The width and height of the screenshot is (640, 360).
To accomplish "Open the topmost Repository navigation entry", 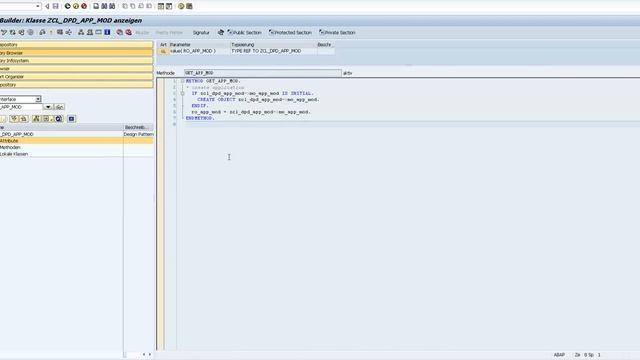I will pyautogui.click(x=76, y=44).
